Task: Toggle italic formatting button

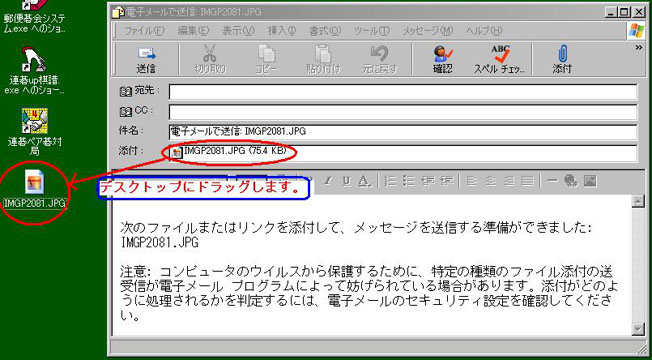Action: pyautogui.click(x=328, y=181)
